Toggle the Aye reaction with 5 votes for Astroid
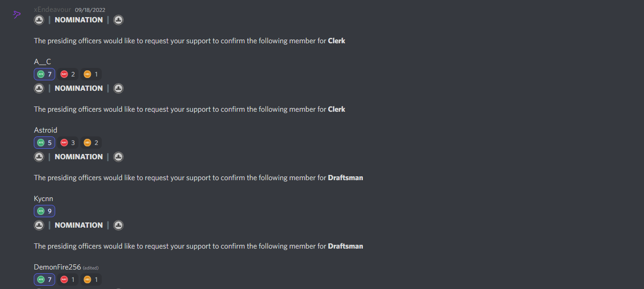 (44, 143)
